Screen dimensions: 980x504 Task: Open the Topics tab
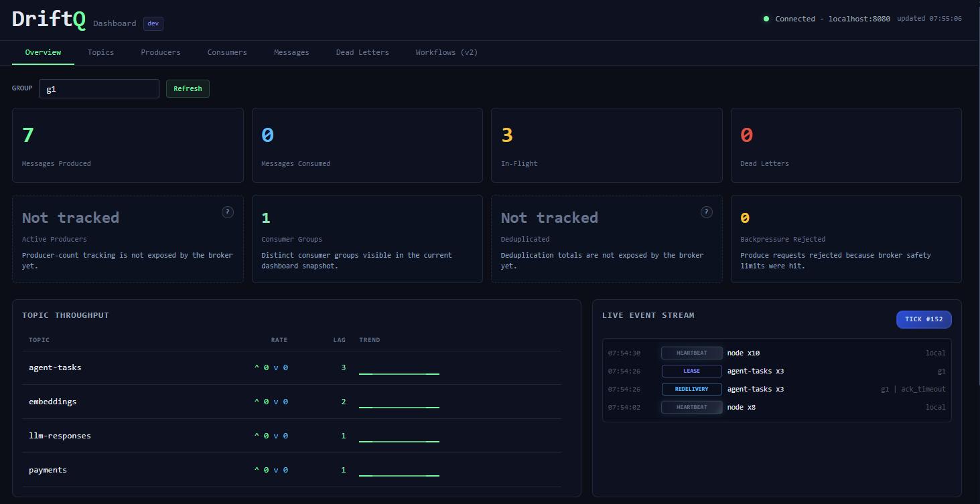click(100, 52)
